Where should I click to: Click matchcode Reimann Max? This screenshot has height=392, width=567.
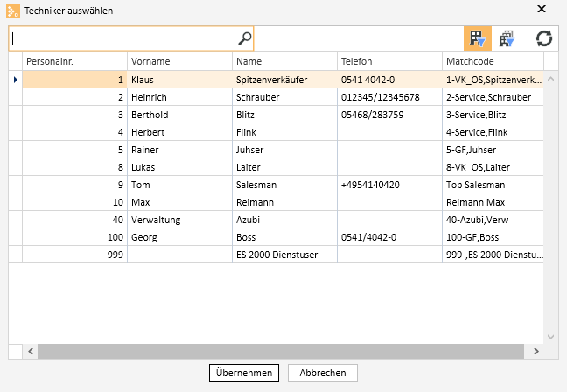tap(493, 202)
